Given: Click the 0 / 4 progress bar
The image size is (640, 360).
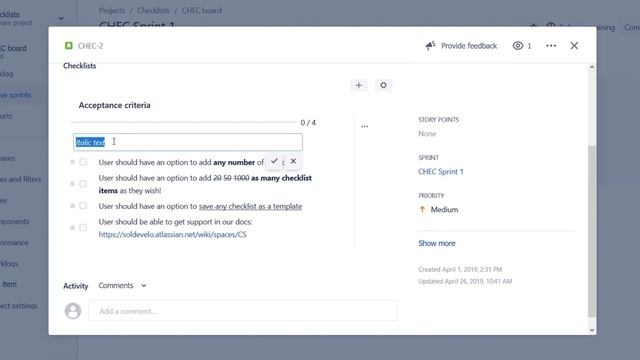Looking at the screenshot, I should coord(183,122).
